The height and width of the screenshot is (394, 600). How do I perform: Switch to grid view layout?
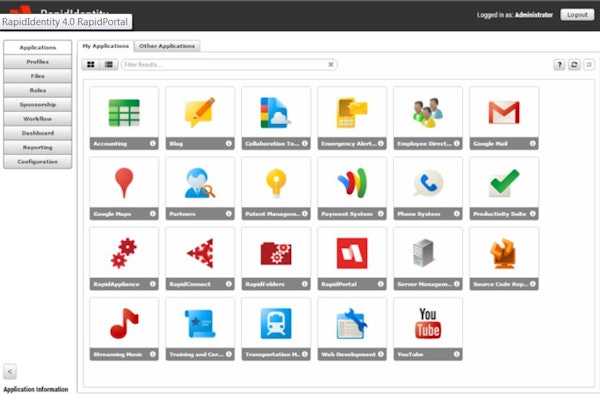91,65
